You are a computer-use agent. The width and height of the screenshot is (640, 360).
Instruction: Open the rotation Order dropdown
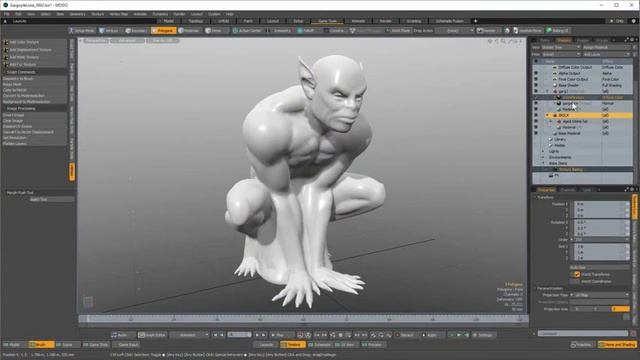click(x=602, y=240)
